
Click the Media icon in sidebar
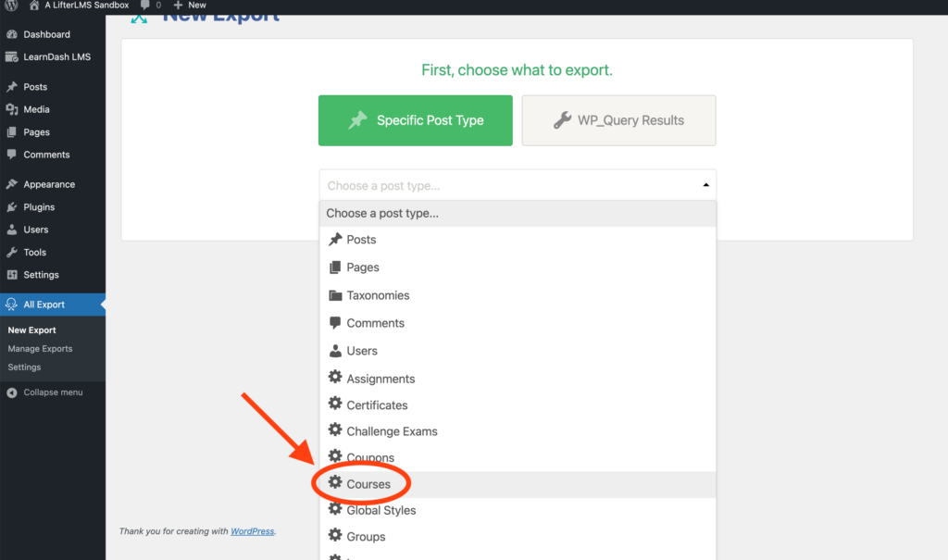click(11, 109)
